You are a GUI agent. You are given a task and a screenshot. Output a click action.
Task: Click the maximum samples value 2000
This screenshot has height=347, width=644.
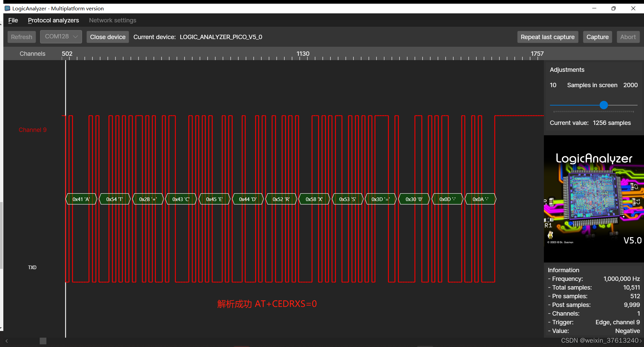[x=631, y=85]
